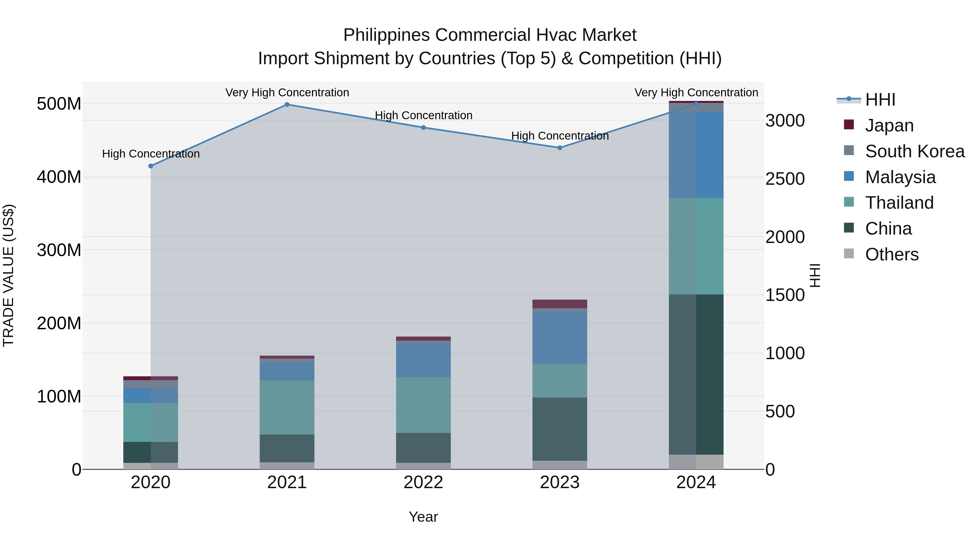Select the Thailand segment of the 2024 bar

pos(696,247)
